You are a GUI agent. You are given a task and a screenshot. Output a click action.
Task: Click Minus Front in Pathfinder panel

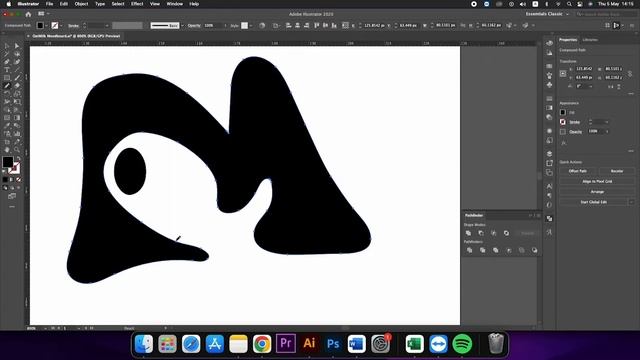click(481, 233)
